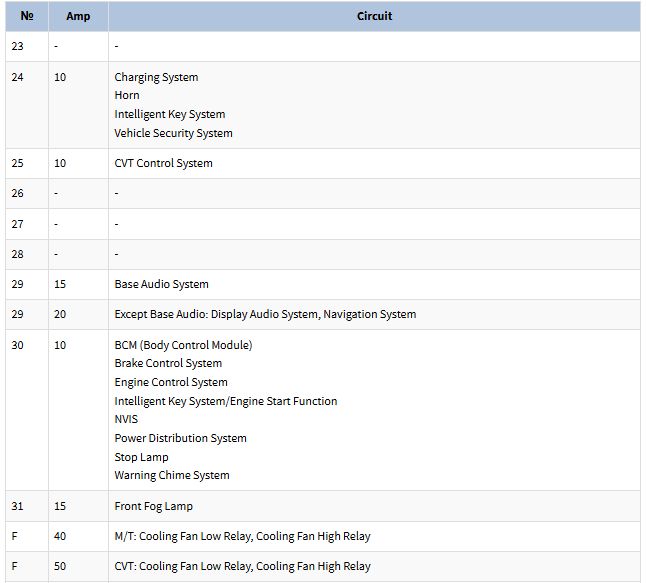The image size is (646, 583).
Task: Click the "Base Audio System" entry
Action: (161, 284)
